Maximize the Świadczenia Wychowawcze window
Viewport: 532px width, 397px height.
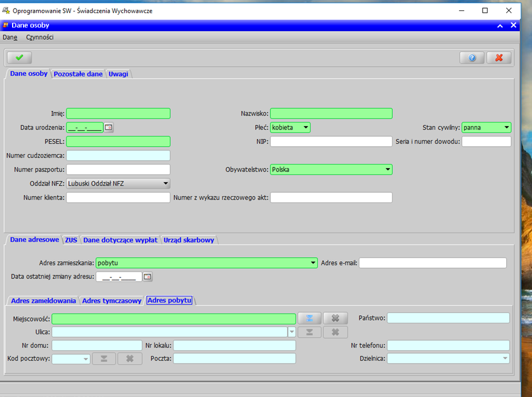485,10
